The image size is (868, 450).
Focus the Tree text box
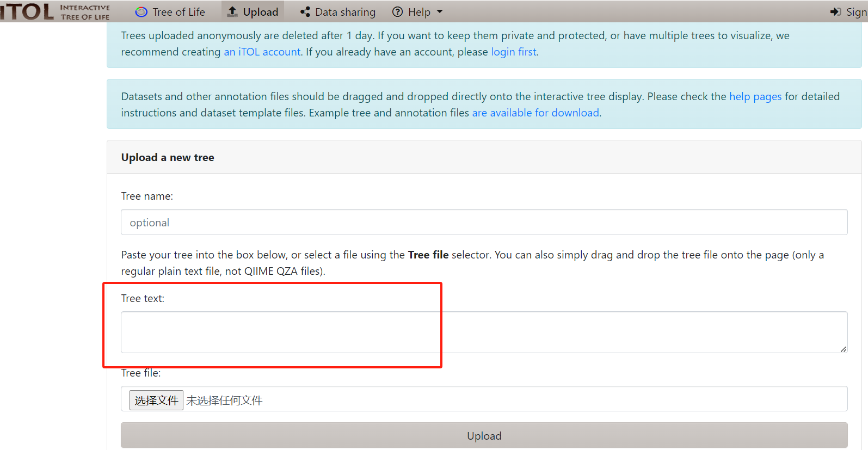coord(484,332)
